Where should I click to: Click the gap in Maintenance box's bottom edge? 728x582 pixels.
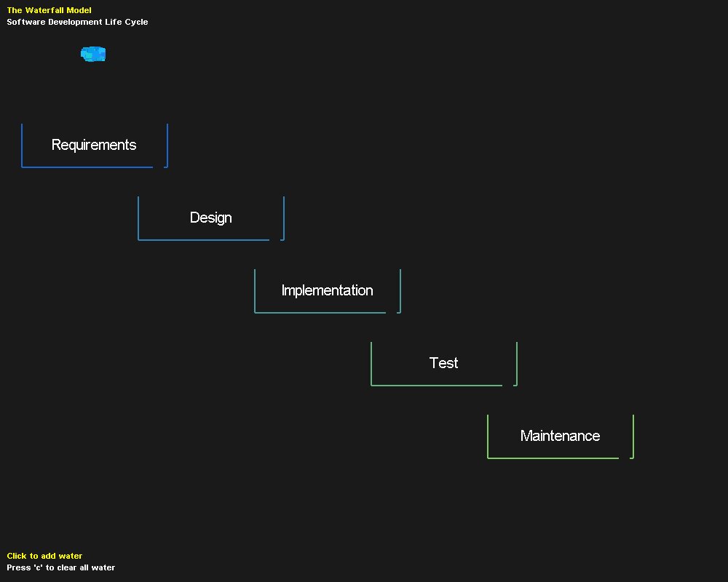click(625, 458)
